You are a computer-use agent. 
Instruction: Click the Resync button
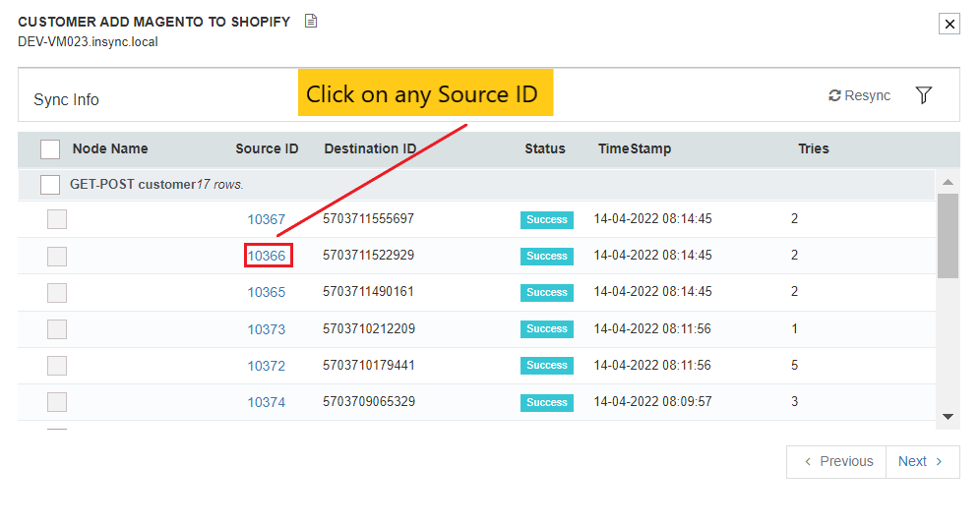pyautogui.click(x=859, y=95)
